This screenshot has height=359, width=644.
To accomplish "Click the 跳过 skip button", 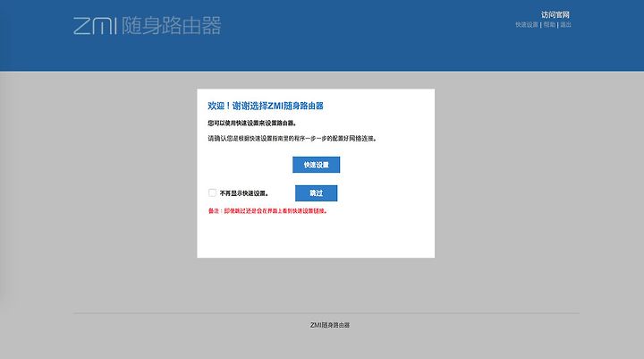I will coord(316,193).
